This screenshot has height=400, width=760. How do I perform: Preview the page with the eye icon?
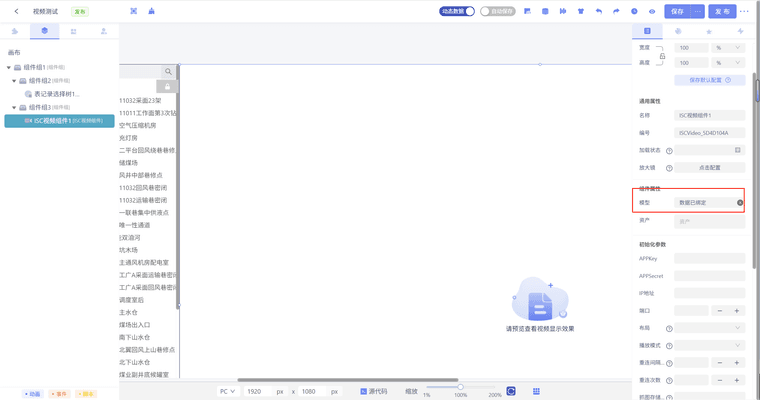(652, 11)
